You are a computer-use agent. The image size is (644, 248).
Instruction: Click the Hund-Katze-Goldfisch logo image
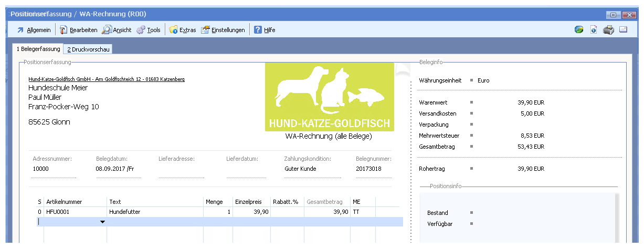pyautogui.click(x=329, y=97)
